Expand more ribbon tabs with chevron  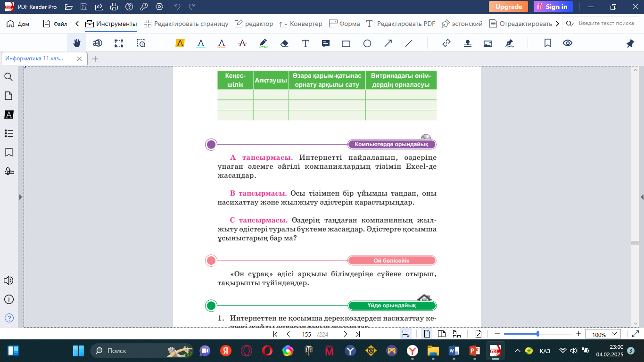pos(558,24)
